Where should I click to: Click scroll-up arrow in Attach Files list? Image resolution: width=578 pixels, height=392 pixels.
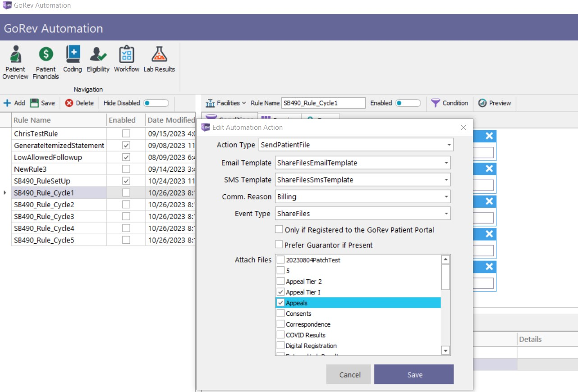tap(445, 260)
